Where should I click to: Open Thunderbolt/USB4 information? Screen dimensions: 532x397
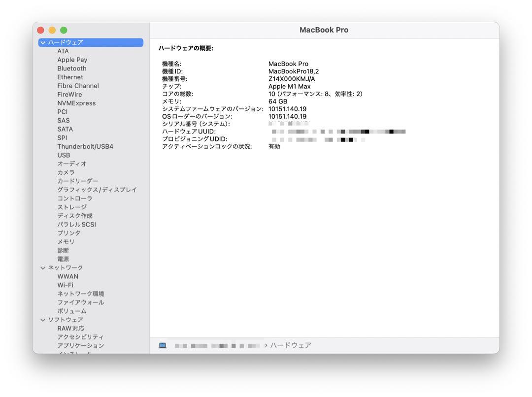click(85, 146)
